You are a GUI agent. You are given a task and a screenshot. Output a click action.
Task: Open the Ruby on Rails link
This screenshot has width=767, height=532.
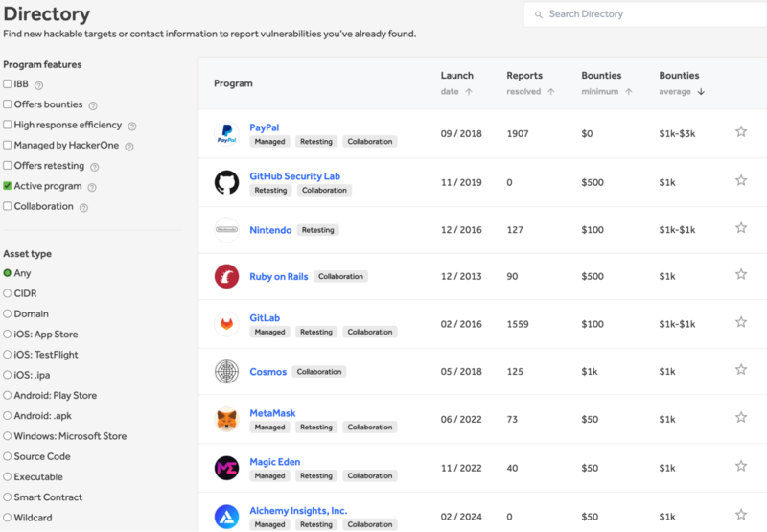point(279,276)
